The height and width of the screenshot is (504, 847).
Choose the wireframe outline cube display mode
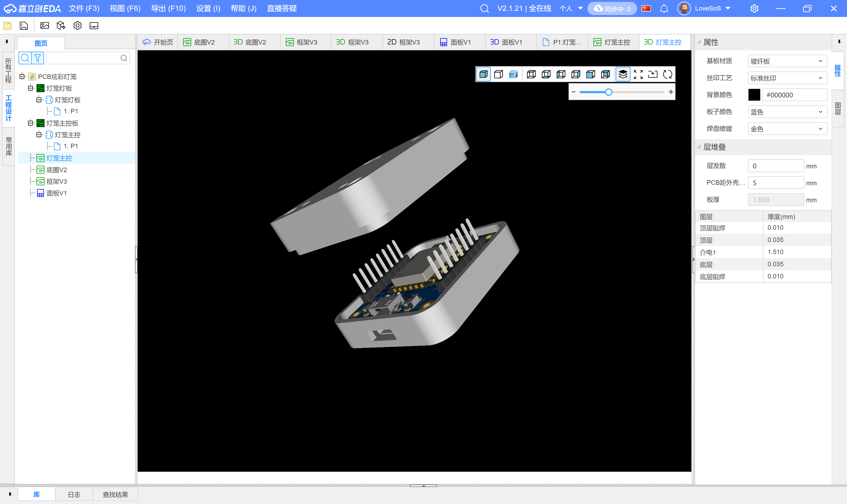(499, 74)
